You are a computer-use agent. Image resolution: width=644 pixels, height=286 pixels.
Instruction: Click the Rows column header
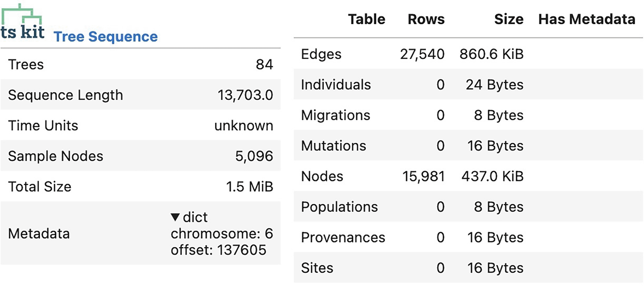coord(426,19)
